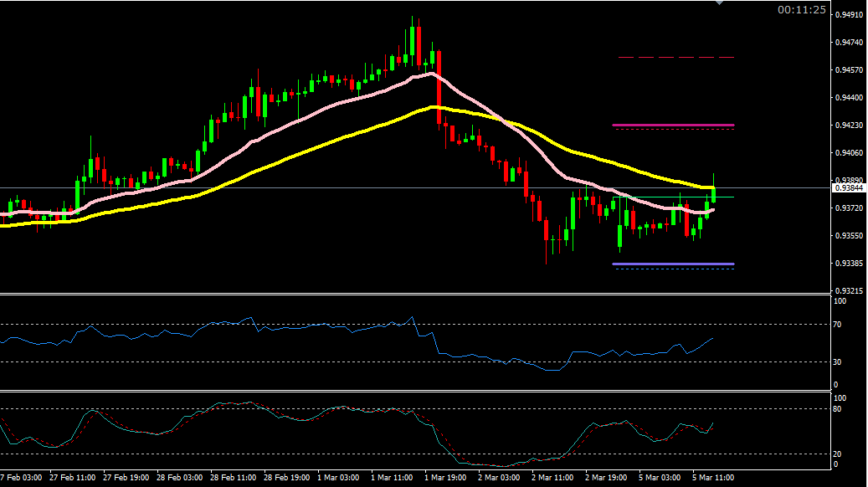Click the chart shift triangle marker at top
The image size is (868, 487).
[719, 3]
